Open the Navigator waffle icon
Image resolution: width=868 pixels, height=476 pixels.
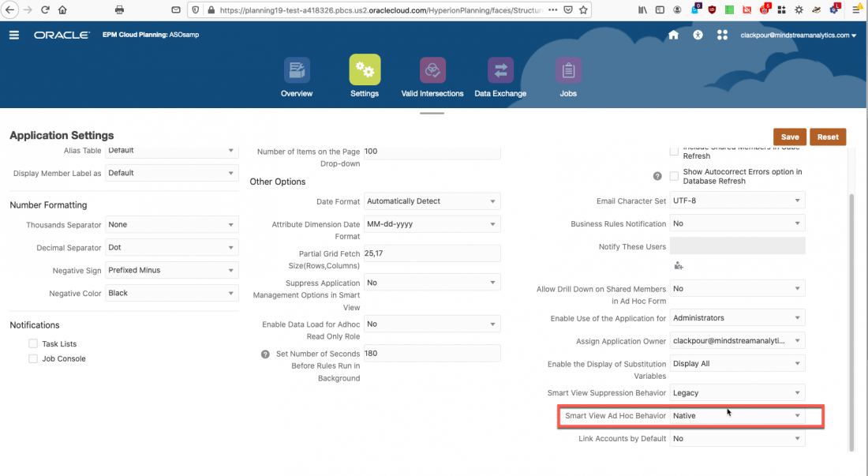722,35
